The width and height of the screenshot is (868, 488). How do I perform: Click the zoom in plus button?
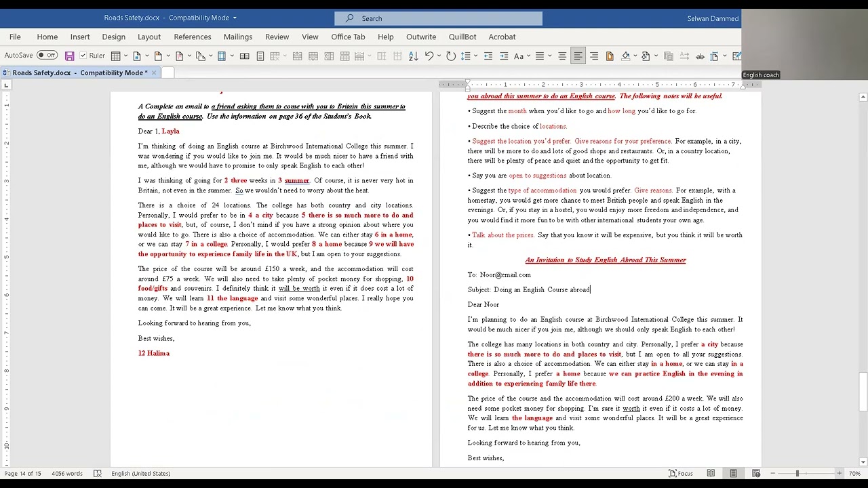tap(839, 473)
